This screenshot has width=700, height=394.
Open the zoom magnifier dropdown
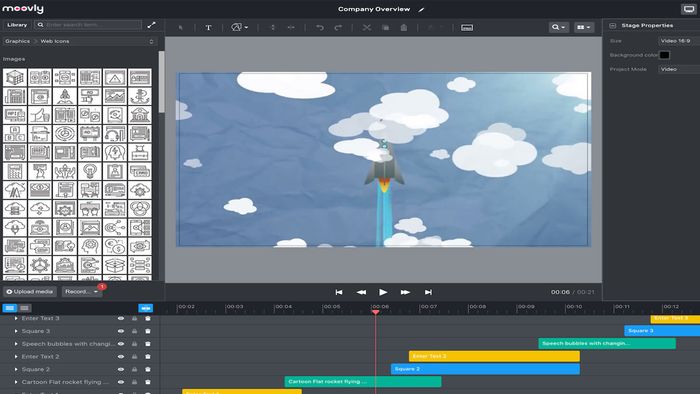[x=558, y=27]
